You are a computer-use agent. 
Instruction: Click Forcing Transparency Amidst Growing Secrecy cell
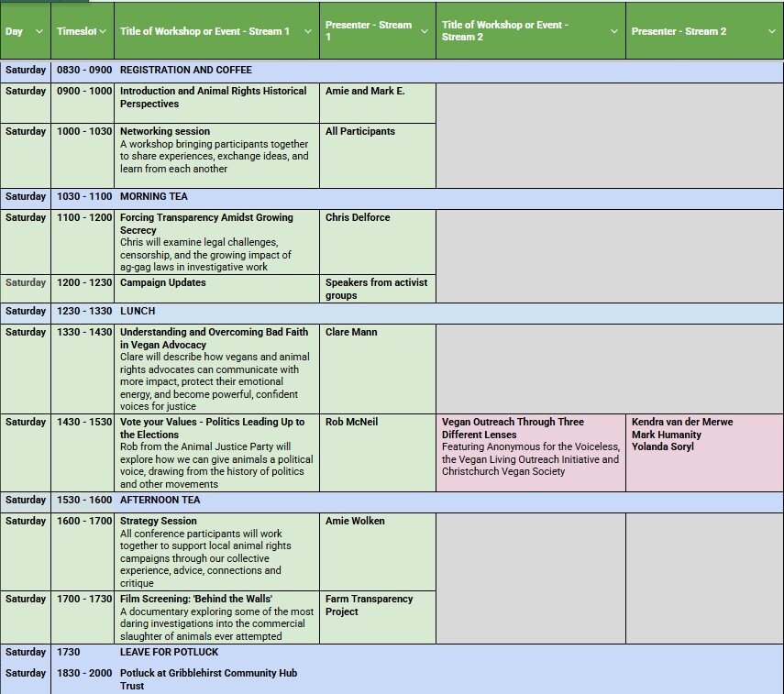(x=216, y=242)
